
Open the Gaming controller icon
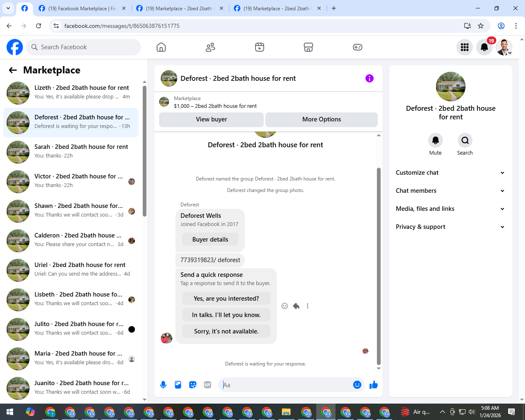(x=358, y=47)
